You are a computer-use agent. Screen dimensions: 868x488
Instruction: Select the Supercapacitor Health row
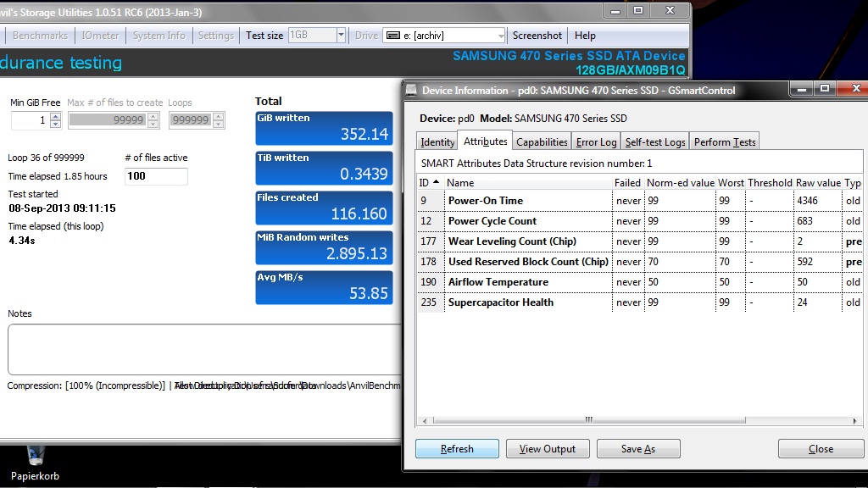click(x=640, y=302)
